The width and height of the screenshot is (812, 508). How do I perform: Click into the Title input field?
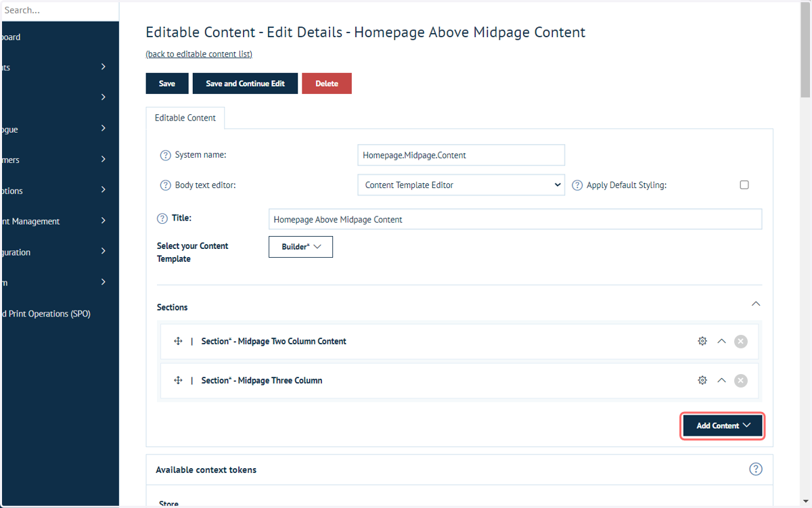coord(515,219)
